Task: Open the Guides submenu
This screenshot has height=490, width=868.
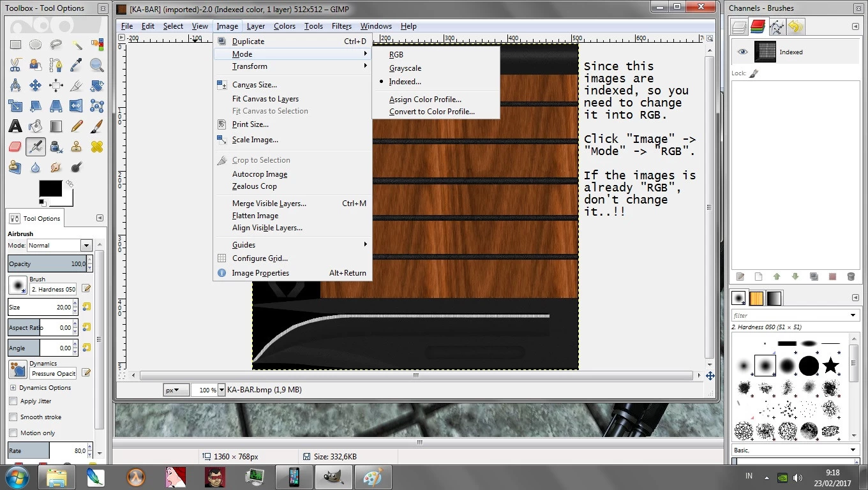Action: pyautogui.click(x=292, y=245)
